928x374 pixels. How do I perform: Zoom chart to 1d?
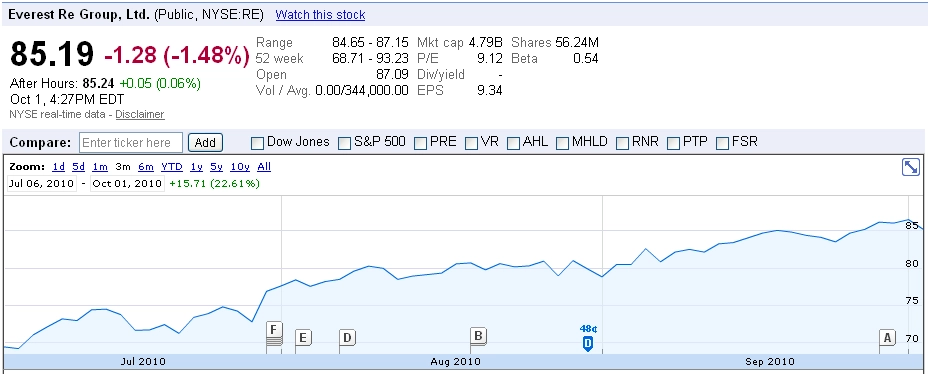point(59,167)
